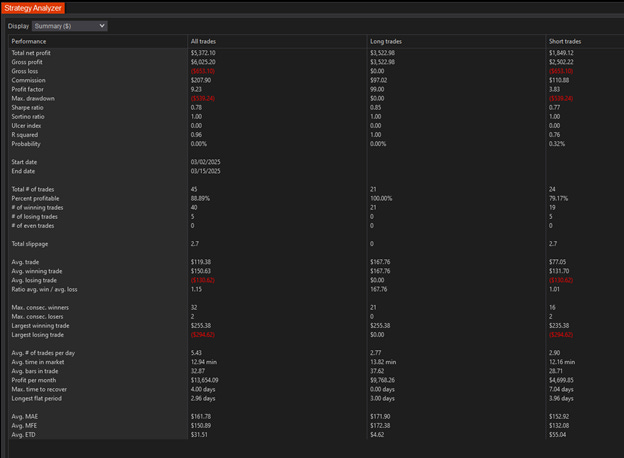Select the Avg. ETD row label
624x458 pixels.
click(x=23, y=435)
